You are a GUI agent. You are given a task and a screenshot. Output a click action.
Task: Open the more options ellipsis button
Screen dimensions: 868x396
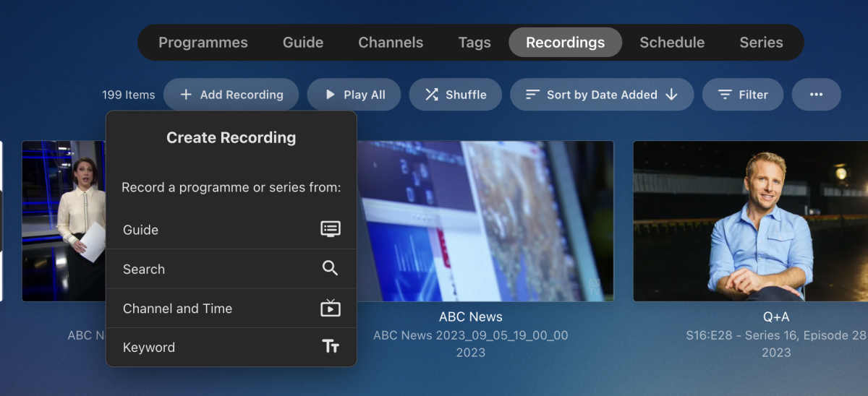[x=817, y=95]
